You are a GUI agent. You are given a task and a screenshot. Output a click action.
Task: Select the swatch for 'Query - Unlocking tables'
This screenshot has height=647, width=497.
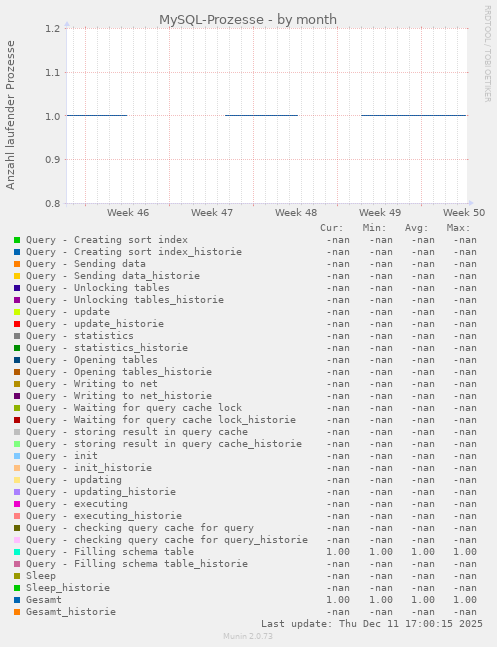(17, 288)
